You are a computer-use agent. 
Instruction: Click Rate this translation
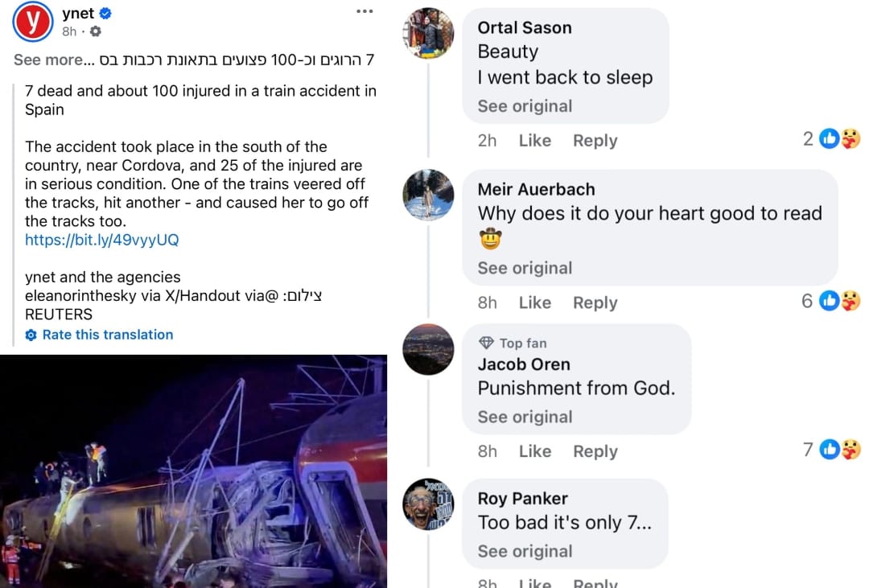[x=107, y=335]
